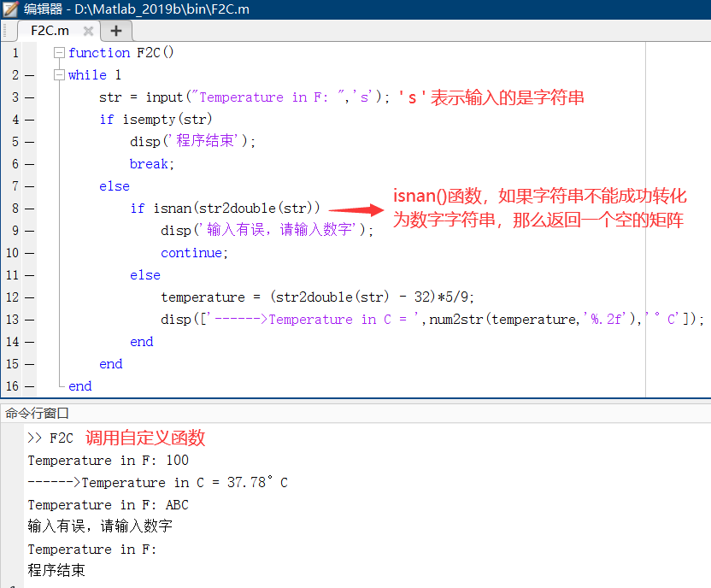Click the pencil editor icon in the title bar
Image resolution: width=711 pixels, height=588 pixels.
[x=9, y=9]
